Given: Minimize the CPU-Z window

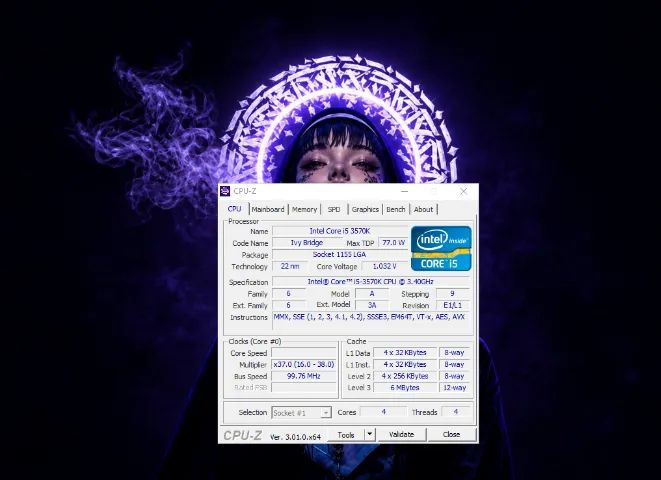Looking at the screenshot, I should point(405,191).
